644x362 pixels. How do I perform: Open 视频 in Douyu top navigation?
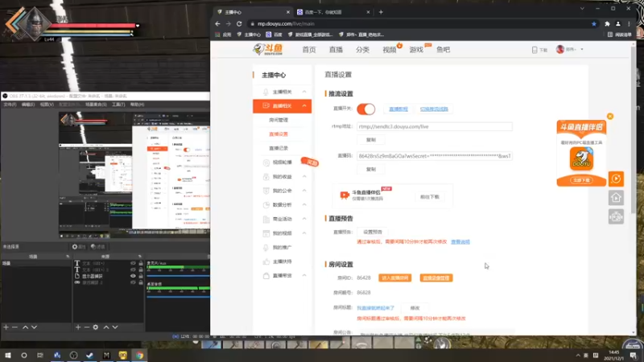[x=390, y=50]
